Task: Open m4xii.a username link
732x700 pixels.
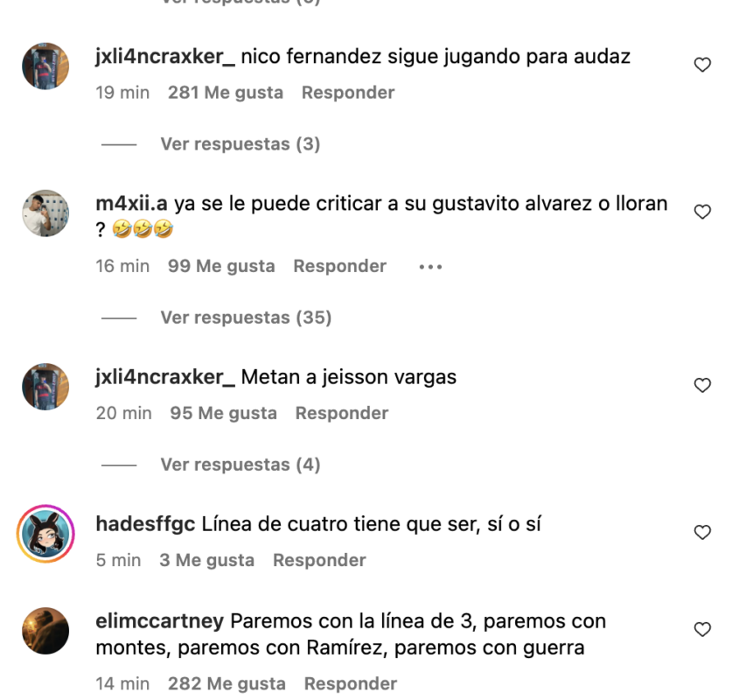Action: pos(131,204)
